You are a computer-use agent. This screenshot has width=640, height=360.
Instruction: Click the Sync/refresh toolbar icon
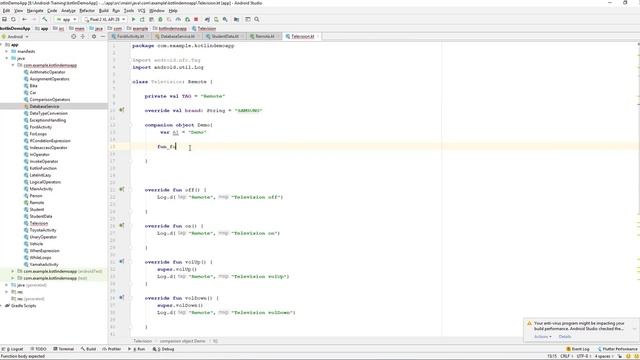(x=13, y=19)
